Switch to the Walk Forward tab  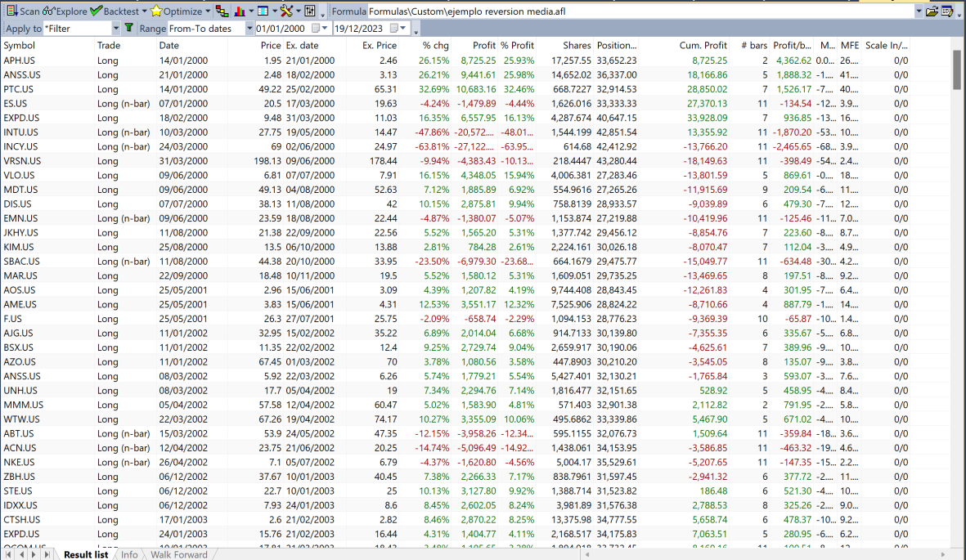coord(178,554)
